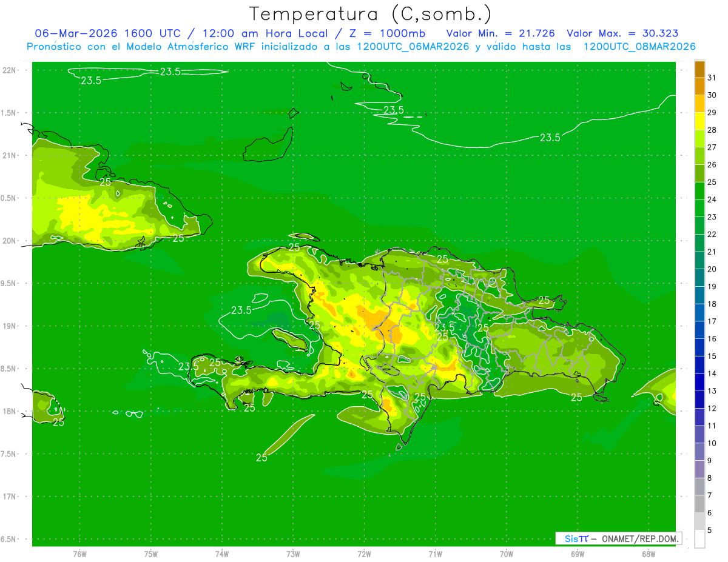Click the longitude axis label "75W"
This screenshot has height=562, width=728.
pyautogui.click(x=151, y=554)
